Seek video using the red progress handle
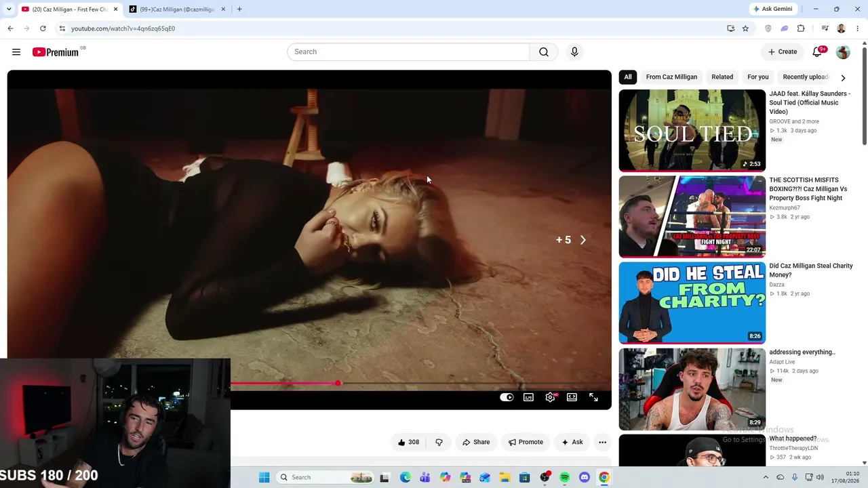 point(338,384)
